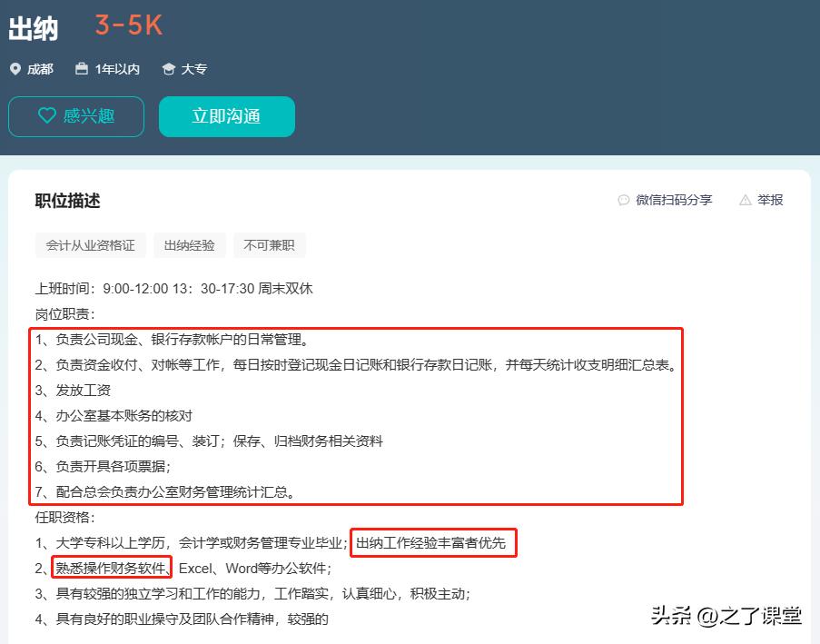This screenshot has width=820, height=644.
Task: Click the boxed 出纳工作经验丰富者优先 text
Action: coord(433,542)
